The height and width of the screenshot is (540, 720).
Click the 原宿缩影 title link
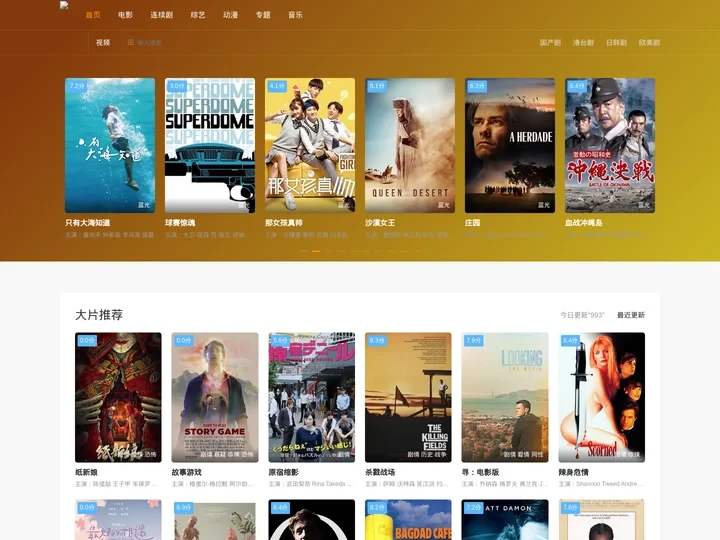pyautogui.click(x=283, y=472)
